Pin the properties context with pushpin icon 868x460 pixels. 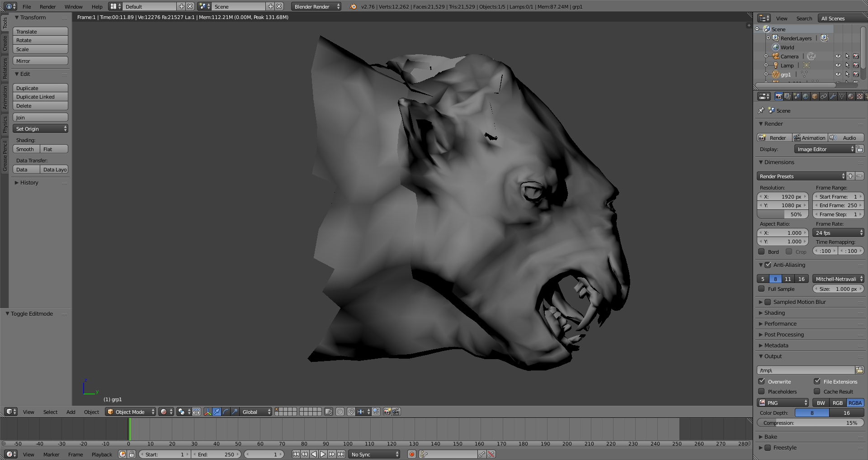[761, 110]
